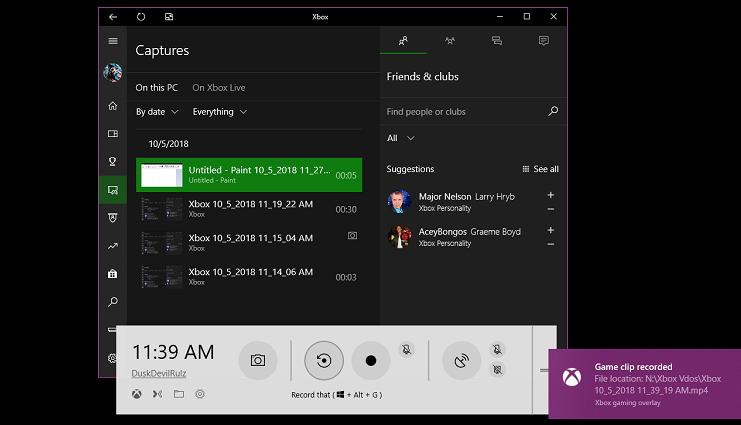Remove AceyBongos suggestion
Viewport: 741px width, 425px height.
tap(551, 244)
